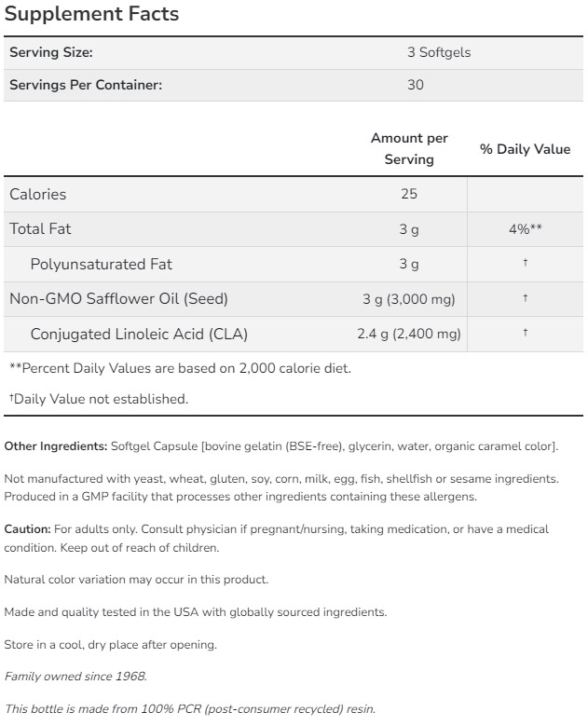Click the Calories amount of 25
Image resolution: width=588 pixels, height=726 pixels.
409,194
